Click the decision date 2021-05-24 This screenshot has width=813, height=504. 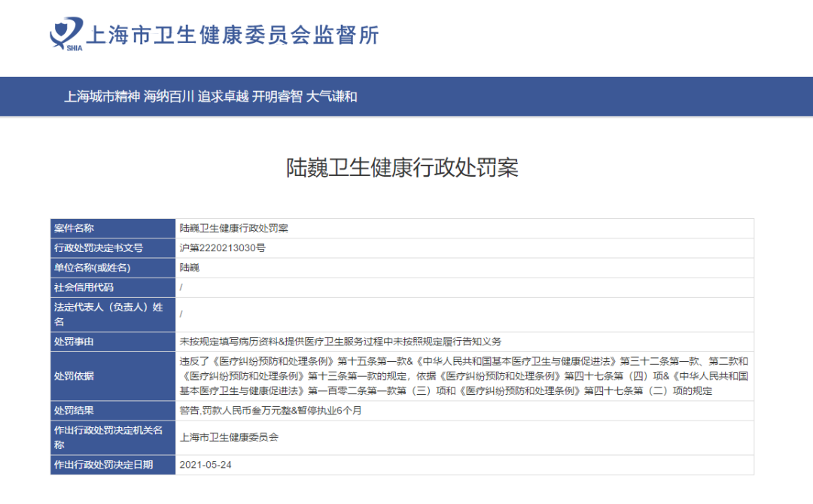click(x=206, y=465)
